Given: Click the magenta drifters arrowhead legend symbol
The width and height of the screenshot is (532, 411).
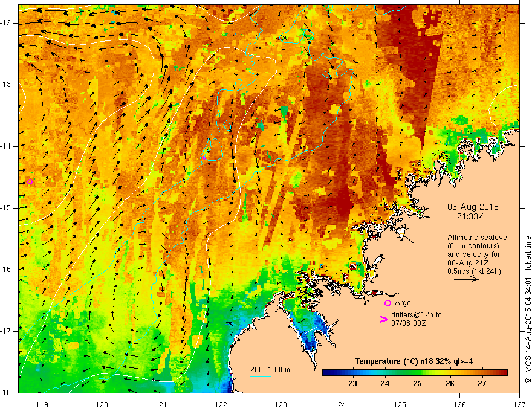Looking at the screenshot, I should pyautogui.click(x=384, y=319).
